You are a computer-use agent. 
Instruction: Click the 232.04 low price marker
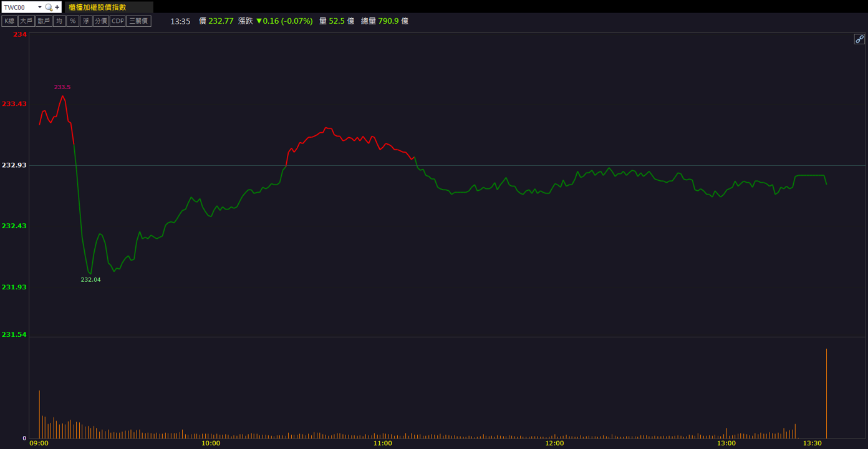[90, 280]
